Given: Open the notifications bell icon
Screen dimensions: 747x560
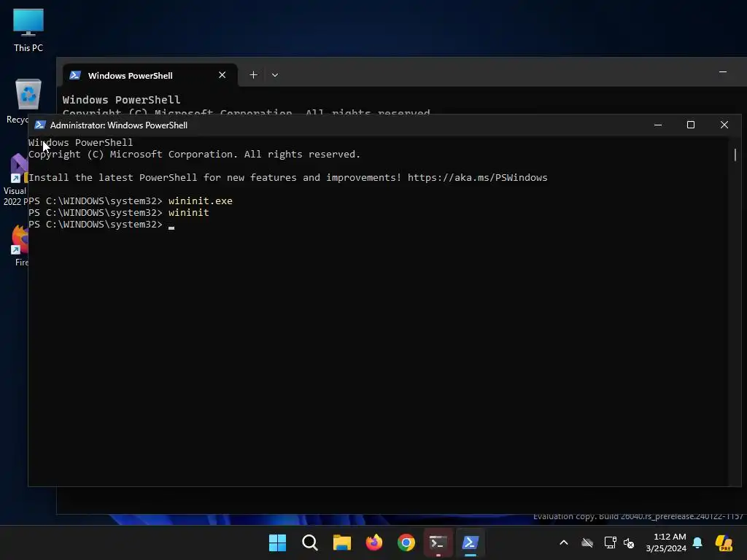Looking at the screenshot, I should [697, 542].
